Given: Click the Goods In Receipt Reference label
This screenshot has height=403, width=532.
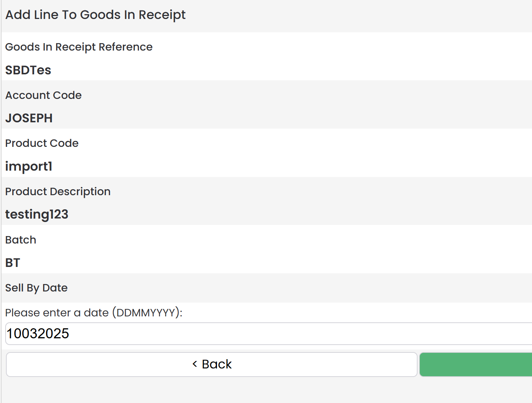Looking at the screenshot, I should tap(79, 47).
